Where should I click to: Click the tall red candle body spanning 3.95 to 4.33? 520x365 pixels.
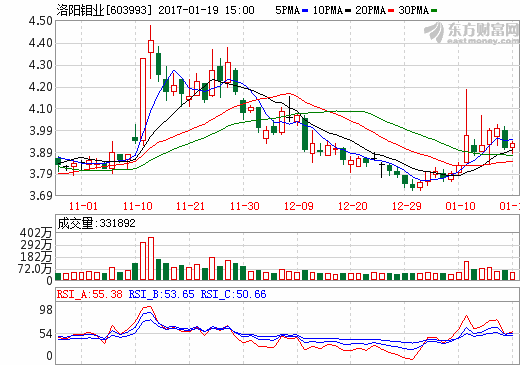tap(143, 99)
